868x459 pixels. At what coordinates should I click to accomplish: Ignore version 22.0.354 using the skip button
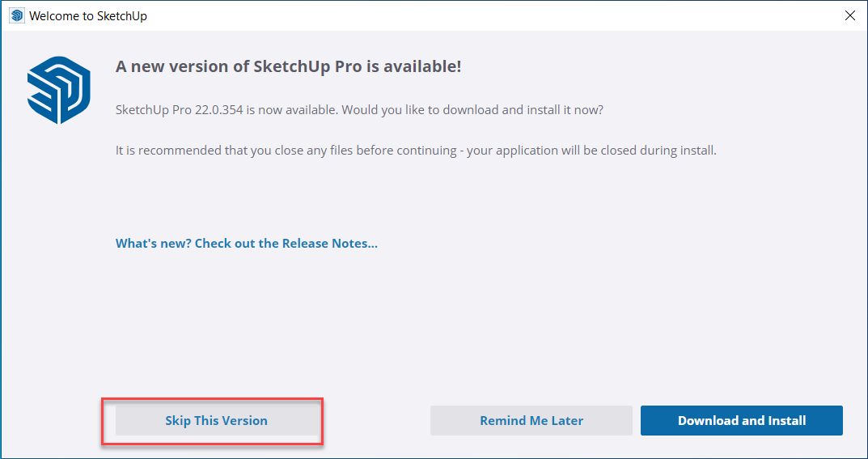pos(216,420)
